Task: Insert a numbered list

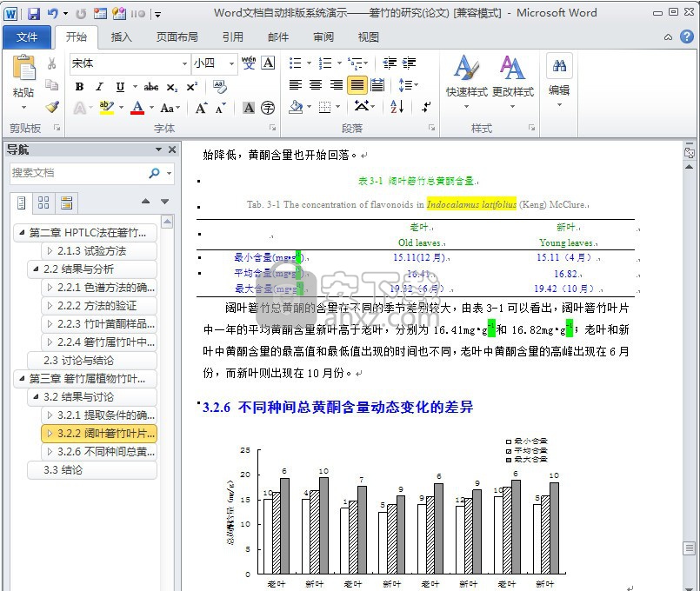Action: click(x=325, y=63)
